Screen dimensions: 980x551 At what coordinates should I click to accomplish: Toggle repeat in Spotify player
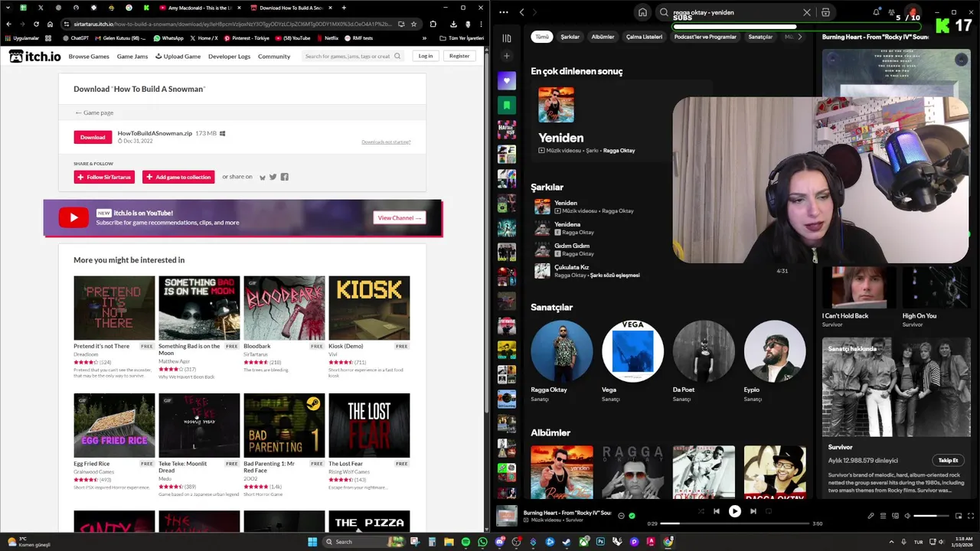coord(769,511)
